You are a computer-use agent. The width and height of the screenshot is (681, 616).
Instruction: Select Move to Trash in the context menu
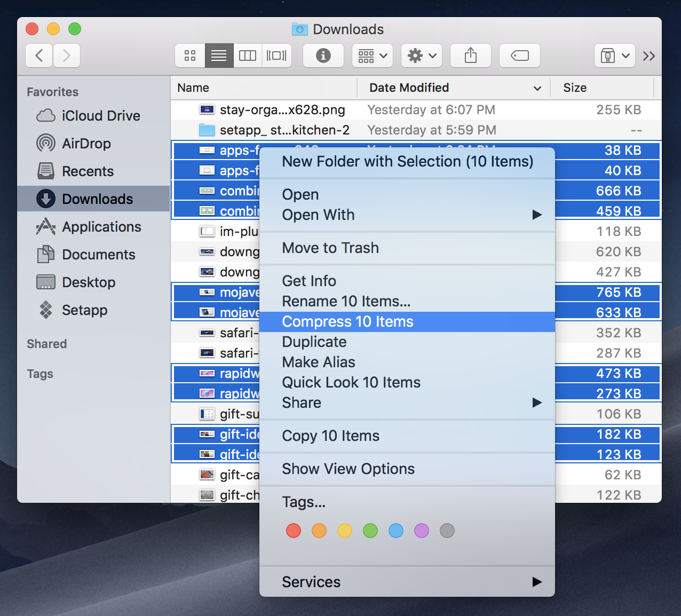pos(330,248)
